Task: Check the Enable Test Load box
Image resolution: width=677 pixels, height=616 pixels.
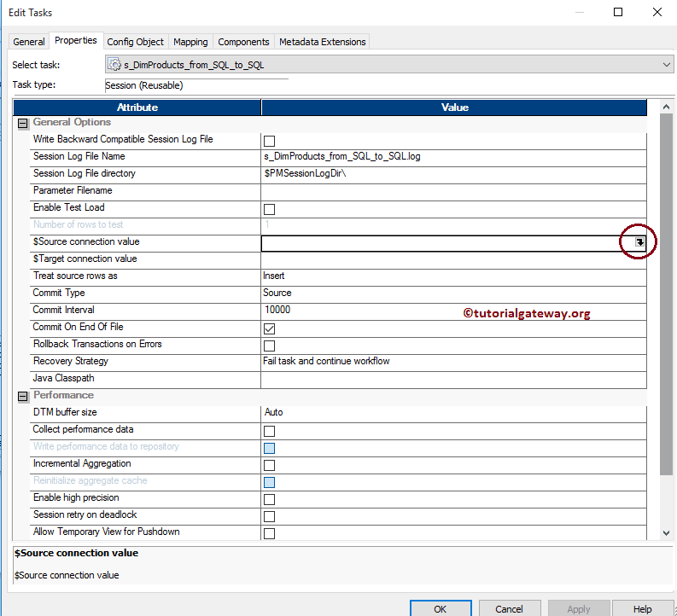Action: pos(269,209)
